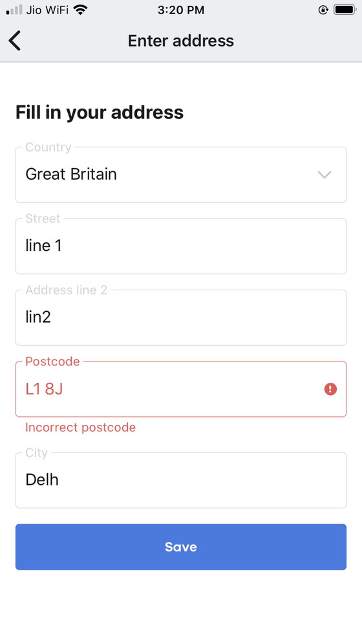Save the address with Save button
This screenshot has height=644, width=362.
[181, 546]
